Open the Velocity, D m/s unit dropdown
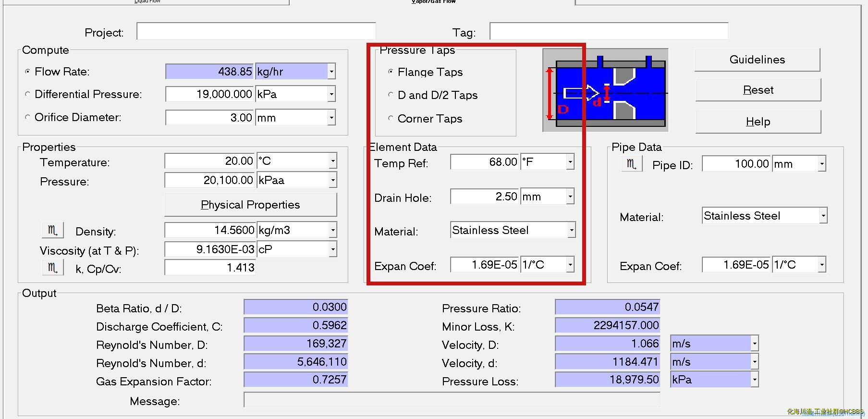 755,344
